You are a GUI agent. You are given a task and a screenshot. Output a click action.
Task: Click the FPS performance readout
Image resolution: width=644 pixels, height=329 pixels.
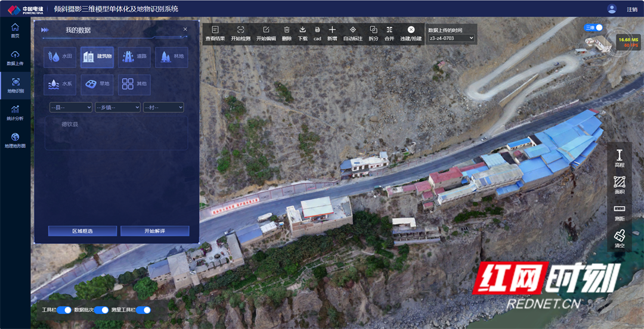(x=629, y=42)
